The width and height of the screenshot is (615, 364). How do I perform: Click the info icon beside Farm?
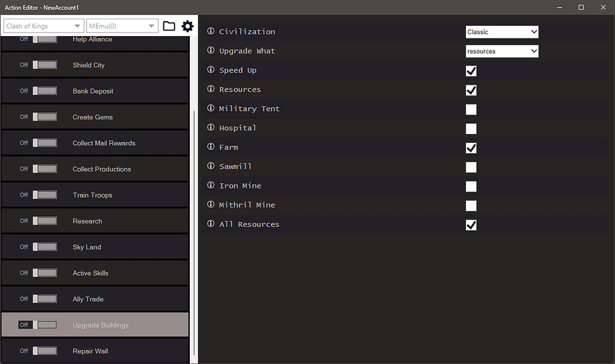(x=210, y=147)
